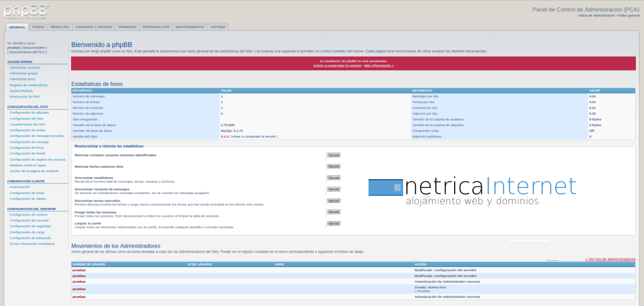The image size is (644, 306).
Task: Open Administrar foros
Action: (23, 79)
